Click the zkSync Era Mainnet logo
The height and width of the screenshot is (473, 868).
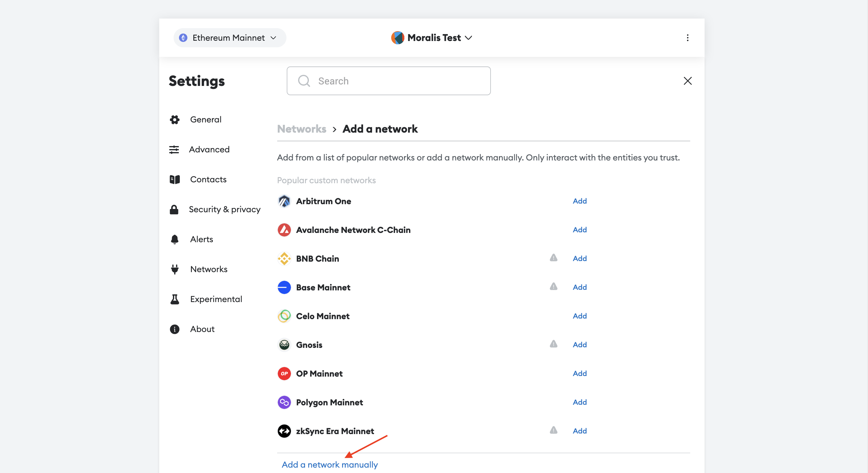tap(284, 431)
